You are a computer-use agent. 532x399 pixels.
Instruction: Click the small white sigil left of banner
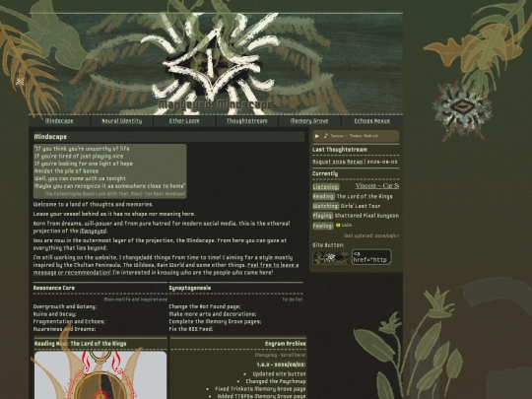(x=21, y=81)
